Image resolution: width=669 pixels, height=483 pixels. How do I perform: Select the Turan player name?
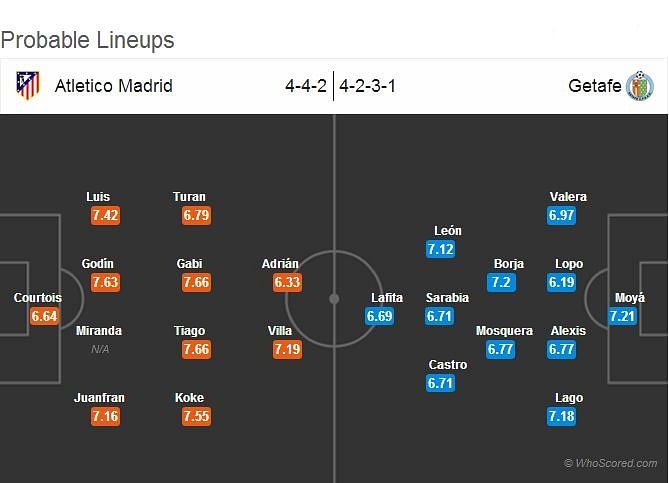click(x=189, y=197)
